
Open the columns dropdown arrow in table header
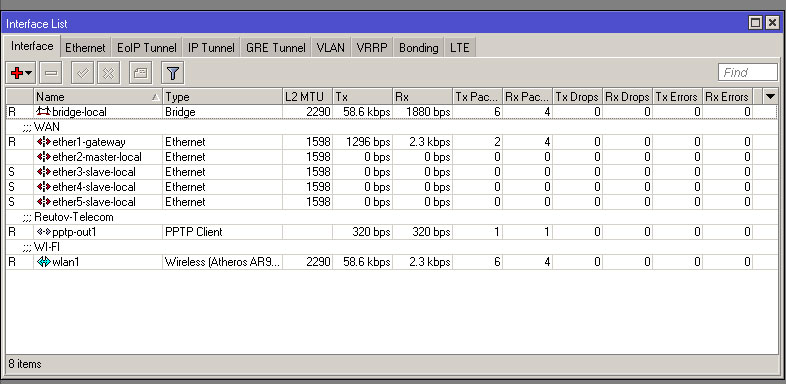pyautogui.click(x=771, y=96)
